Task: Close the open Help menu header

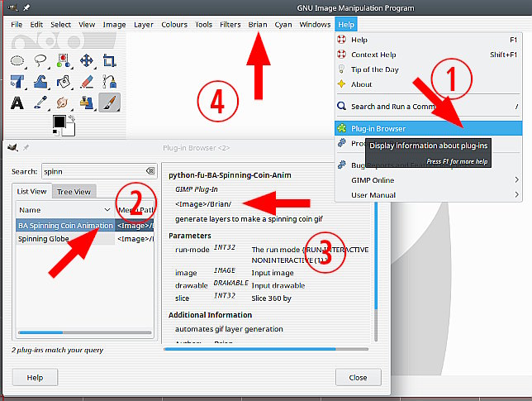Action: [x=346, y=25]
